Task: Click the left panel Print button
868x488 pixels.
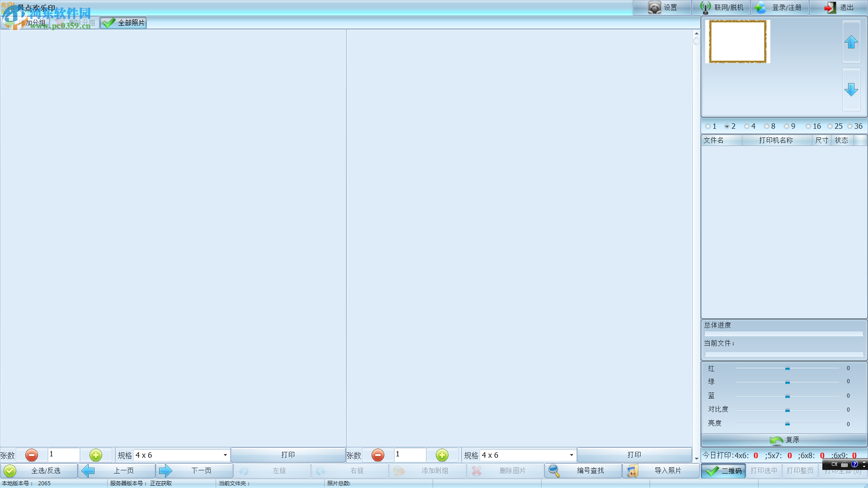Action: tap(288, 455)
